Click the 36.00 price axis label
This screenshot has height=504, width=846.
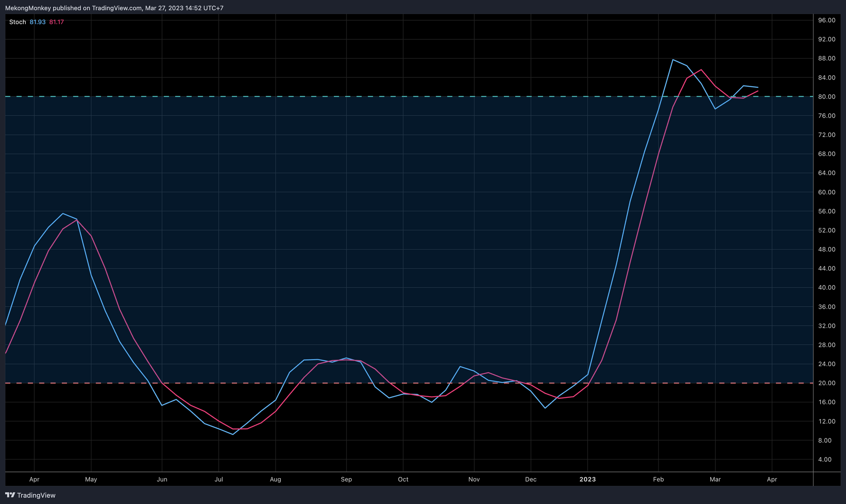[x=827, y=307]
